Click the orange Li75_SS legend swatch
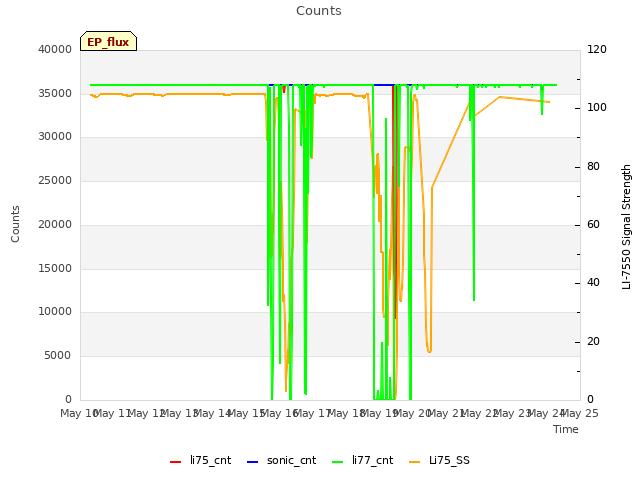Viewport: 640px width, 480px height. 415,462
